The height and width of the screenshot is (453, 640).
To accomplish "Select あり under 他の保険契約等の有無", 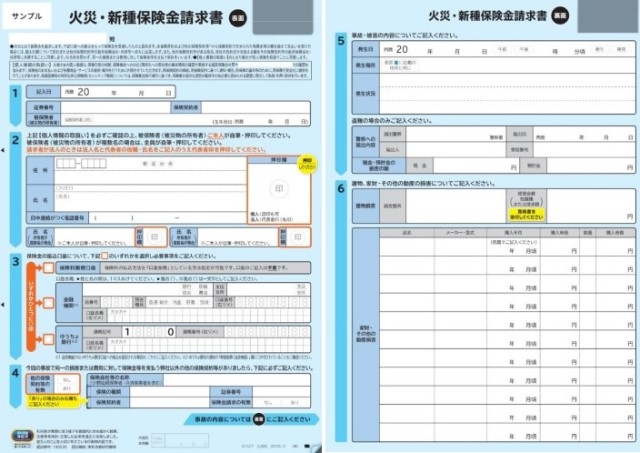I will click(x=67, y=388).
